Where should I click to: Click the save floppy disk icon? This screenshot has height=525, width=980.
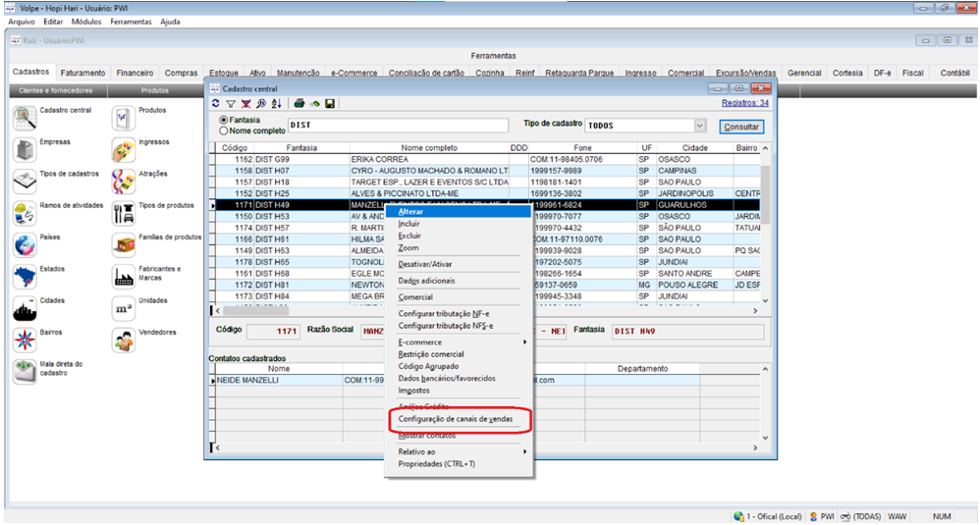pos(330,103)
